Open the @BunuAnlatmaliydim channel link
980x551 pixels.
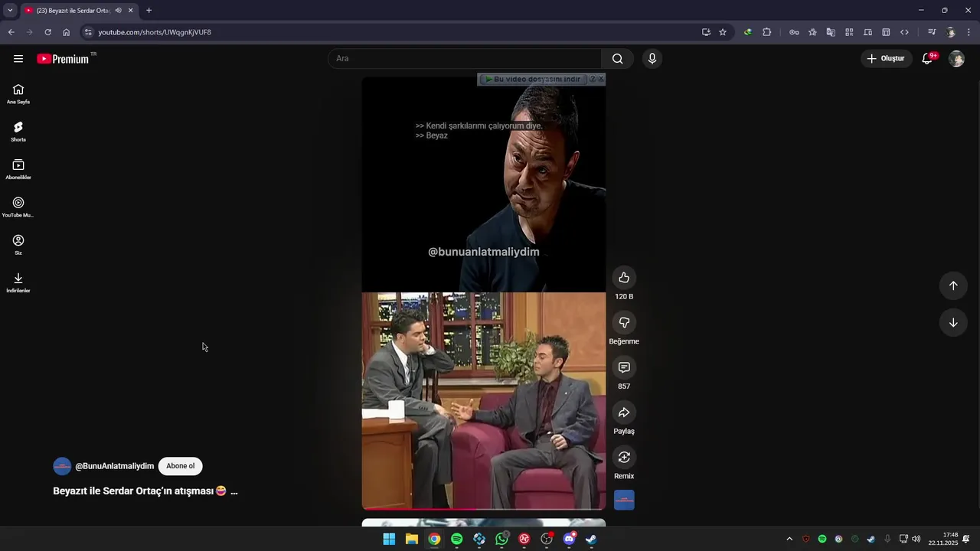(114, 466)
